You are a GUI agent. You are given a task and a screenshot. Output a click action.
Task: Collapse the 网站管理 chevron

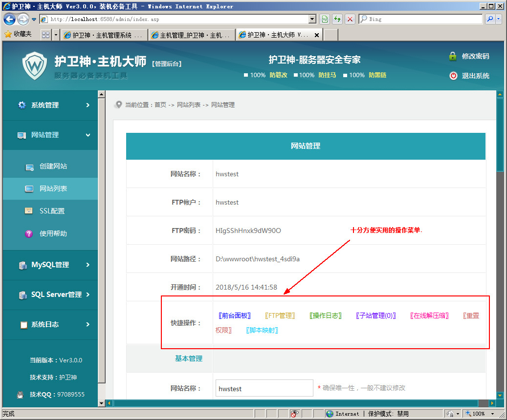click(x=88, y=135)
